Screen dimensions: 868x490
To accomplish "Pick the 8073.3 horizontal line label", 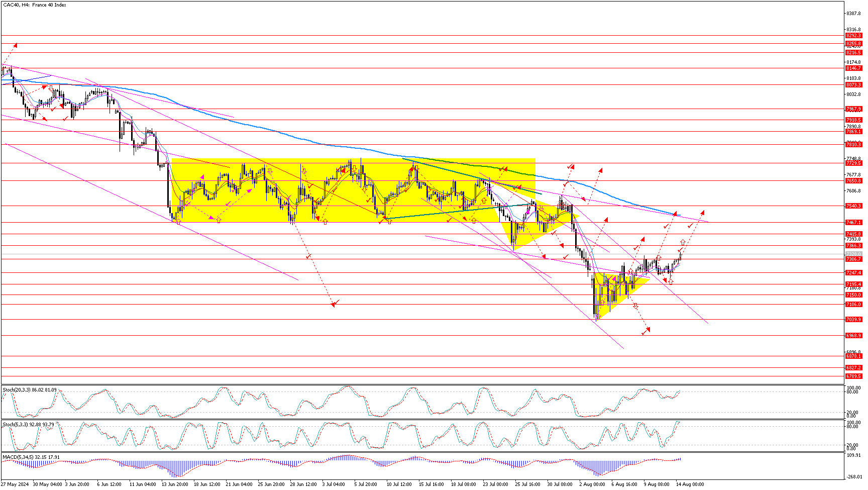I will pyautogui.click(x=853, y=84).
